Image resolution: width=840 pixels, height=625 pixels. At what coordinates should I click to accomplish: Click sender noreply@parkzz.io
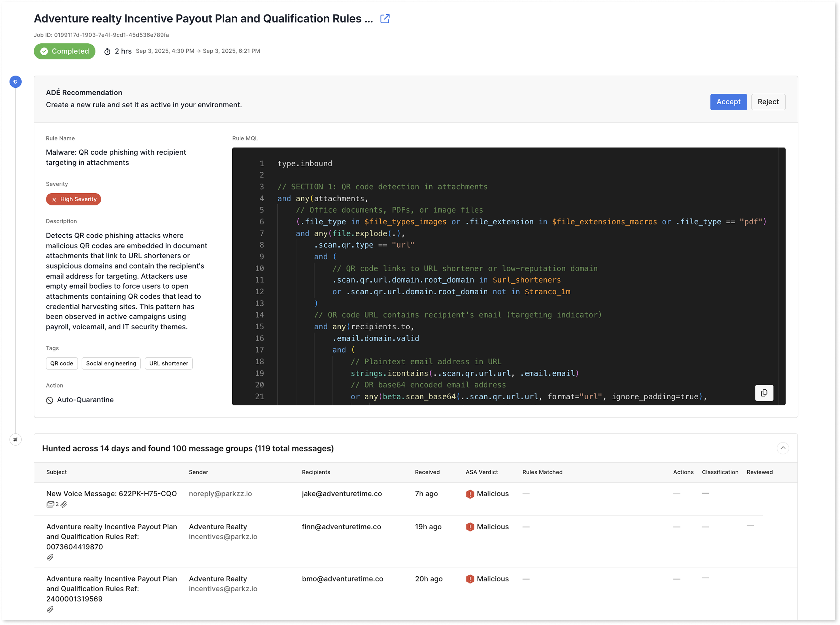coord(220,494)
